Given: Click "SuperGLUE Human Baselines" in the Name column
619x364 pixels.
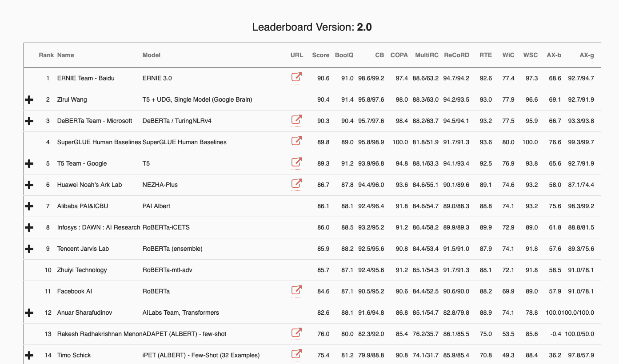Looking at the screenshot, I should (99, 142).
